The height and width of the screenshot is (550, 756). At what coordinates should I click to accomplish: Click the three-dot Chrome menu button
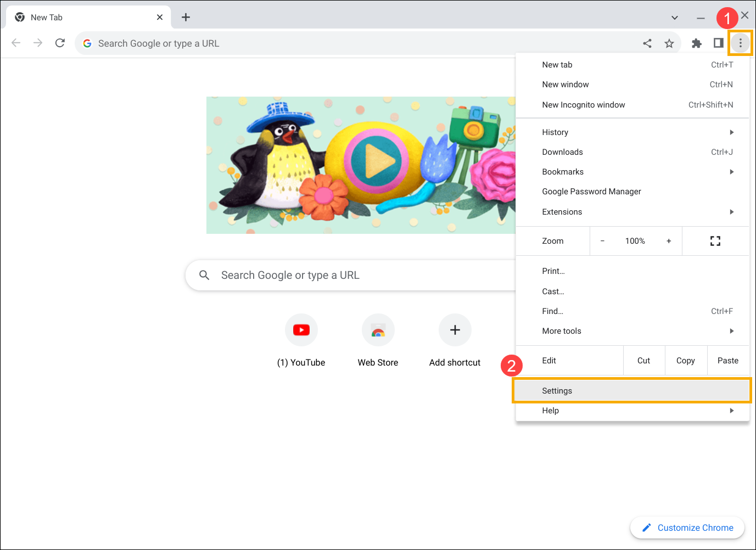(740, 43)
